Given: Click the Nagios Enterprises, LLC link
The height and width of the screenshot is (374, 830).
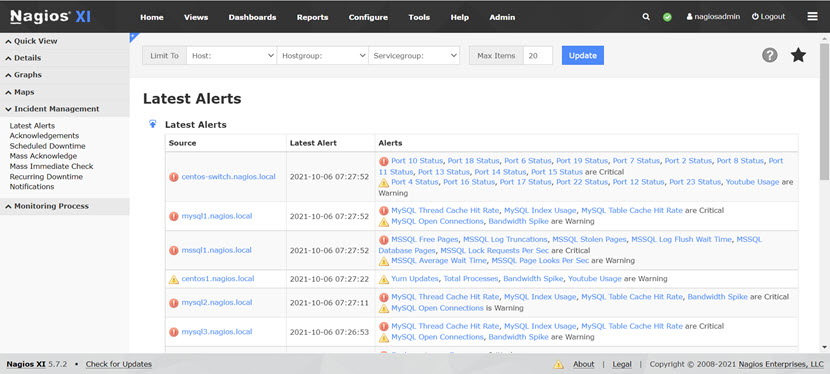Looking at the screenshot, I should click(781, 364).
